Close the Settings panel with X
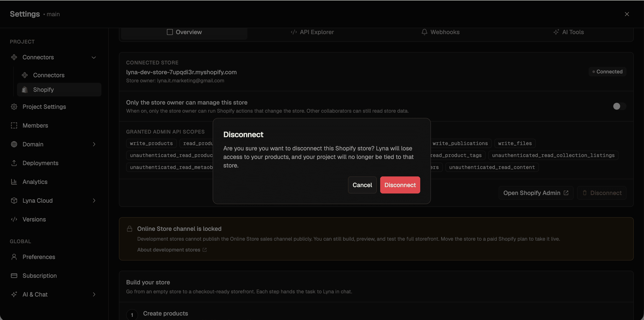Viewport: 644px width, 320px height. 627,14
